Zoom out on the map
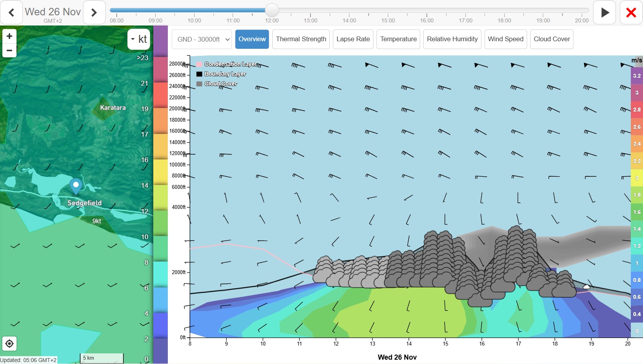 [9, 50]
